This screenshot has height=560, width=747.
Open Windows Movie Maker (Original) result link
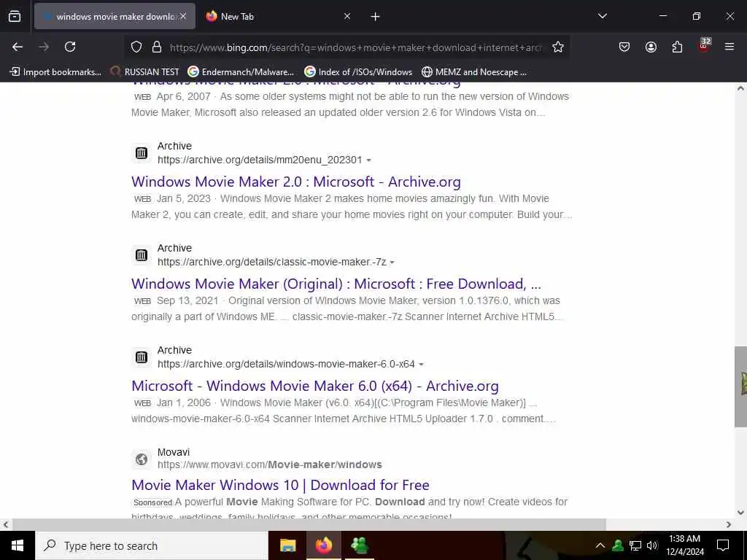tap(336, 284)
